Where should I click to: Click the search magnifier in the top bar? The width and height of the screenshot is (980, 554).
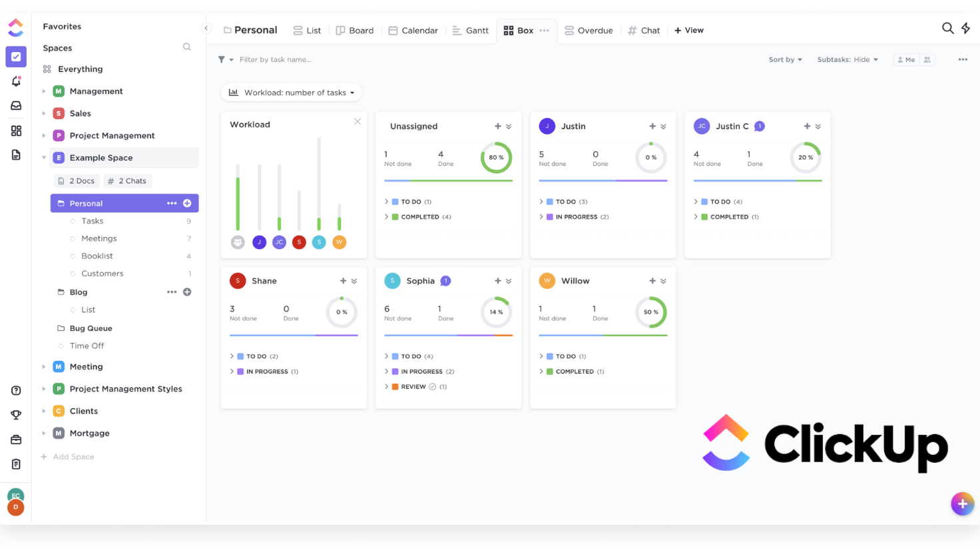pyautogui.click(x=947, y=28)
